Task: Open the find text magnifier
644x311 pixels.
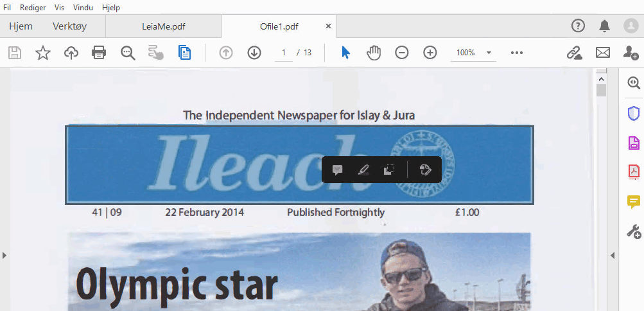Action: [x=128, y=53]
